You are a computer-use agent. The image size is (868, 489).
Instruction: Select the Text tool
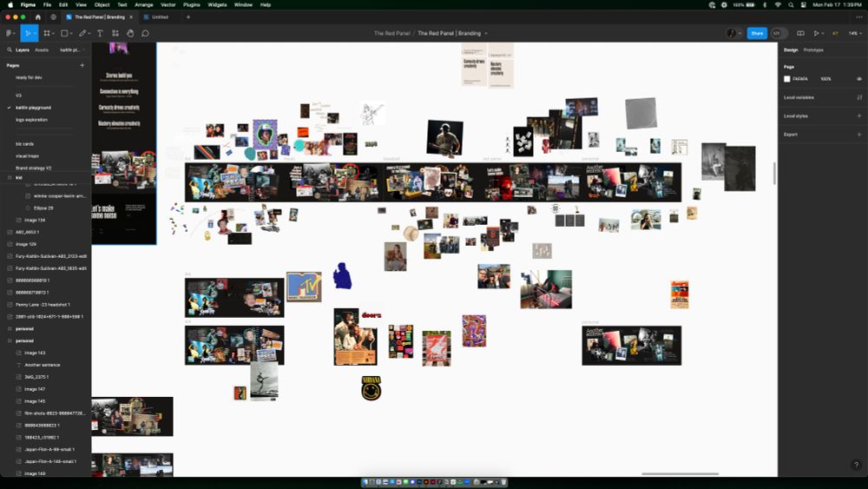click(x=100, y=33)
